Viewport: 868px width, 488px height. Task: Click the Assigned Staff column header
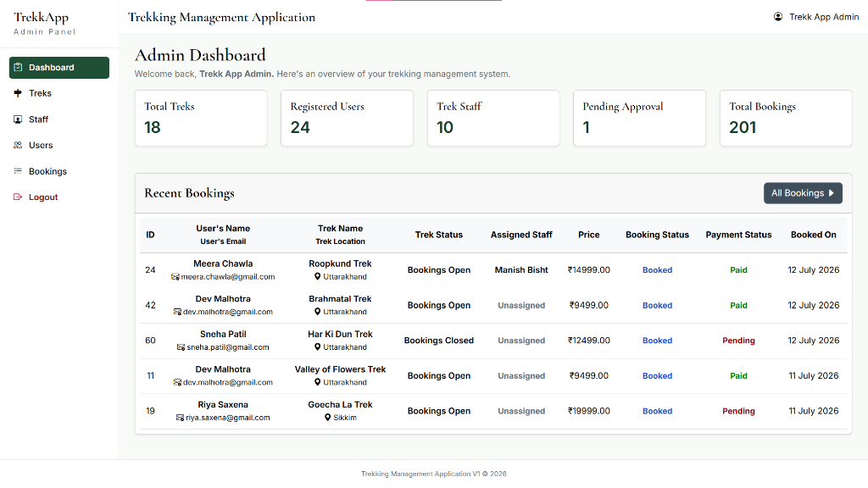pos(521,235)
